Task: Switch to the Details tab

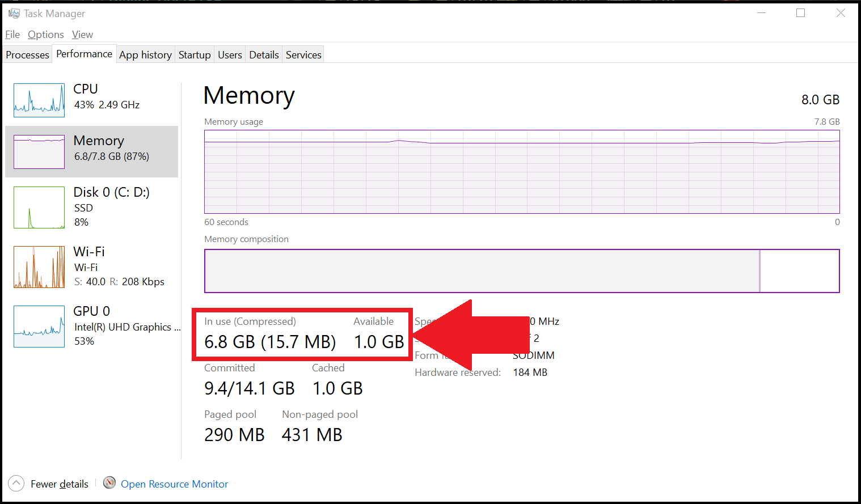Action: [264, 55]
